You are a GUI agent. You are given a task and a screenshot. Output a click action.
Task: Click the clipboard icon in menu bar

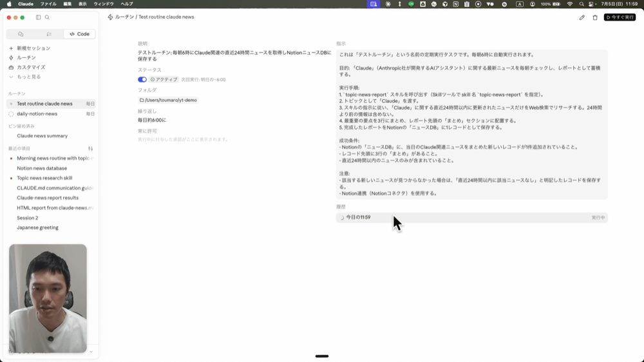pyautogui.click(x=467, y=4)
